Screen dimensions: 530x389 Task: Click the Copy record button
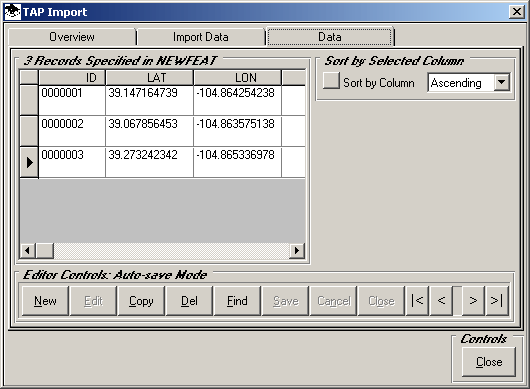pos(141,301)
